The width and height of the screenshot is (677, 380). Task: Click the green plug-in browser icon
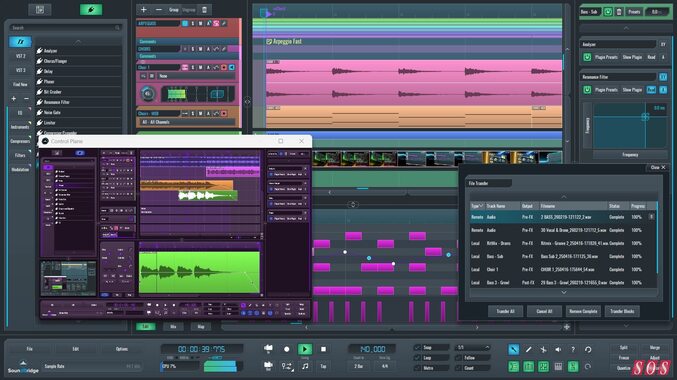(91, 10)
